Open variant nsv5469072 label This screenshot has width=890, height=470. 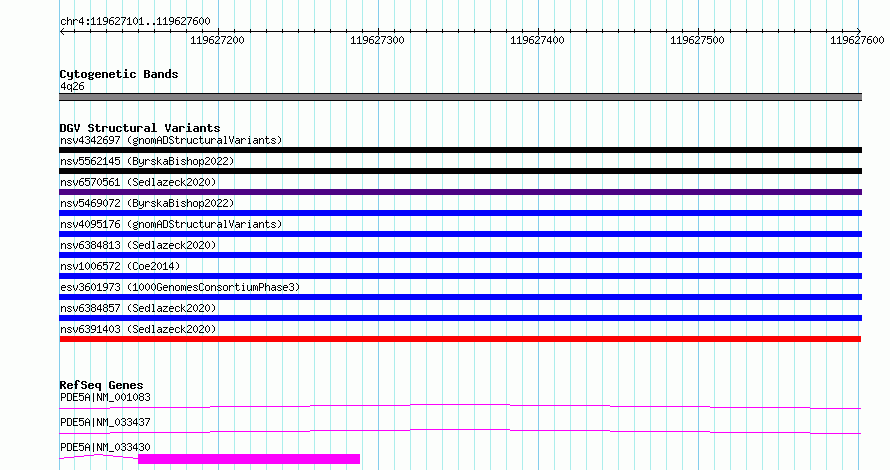pyautogui.click(x=147, y=203)
